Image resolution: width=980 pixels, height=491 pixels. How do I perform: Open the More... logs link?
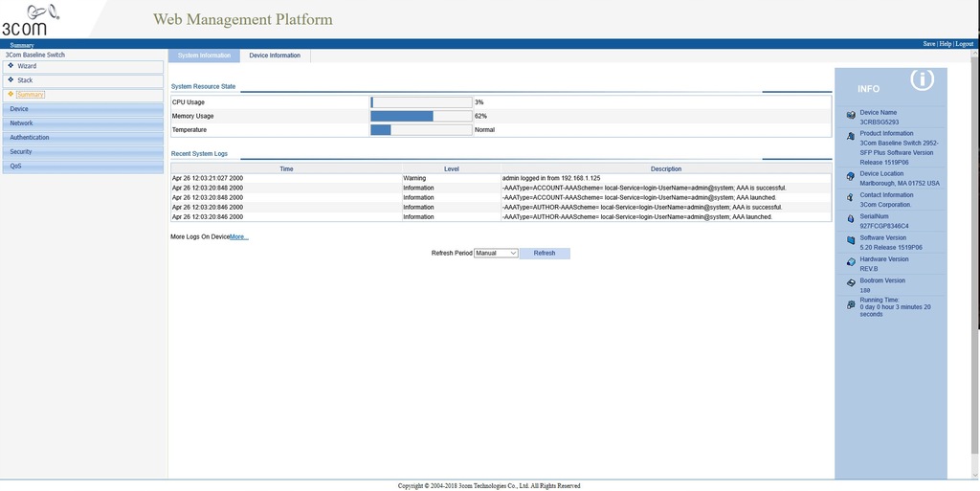(239, 236)
